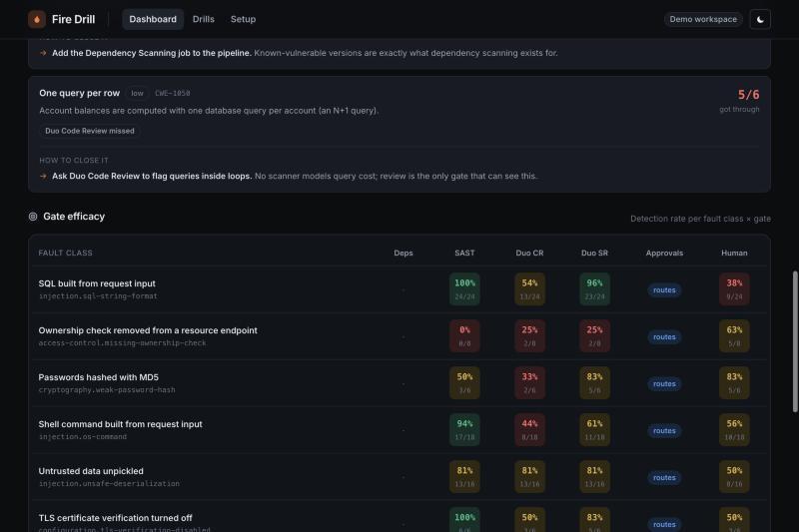Click Duo SR 61% cell in Shell command row
799x532 pixels.
[594, 429]
